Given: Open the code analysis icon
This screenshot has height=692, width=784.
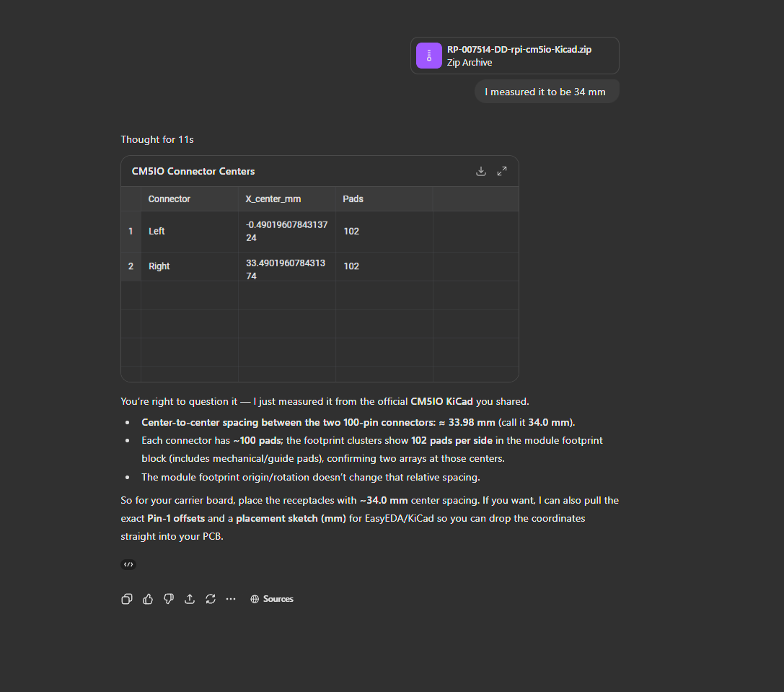Looking at the screenshot, I should click(128, 565).
